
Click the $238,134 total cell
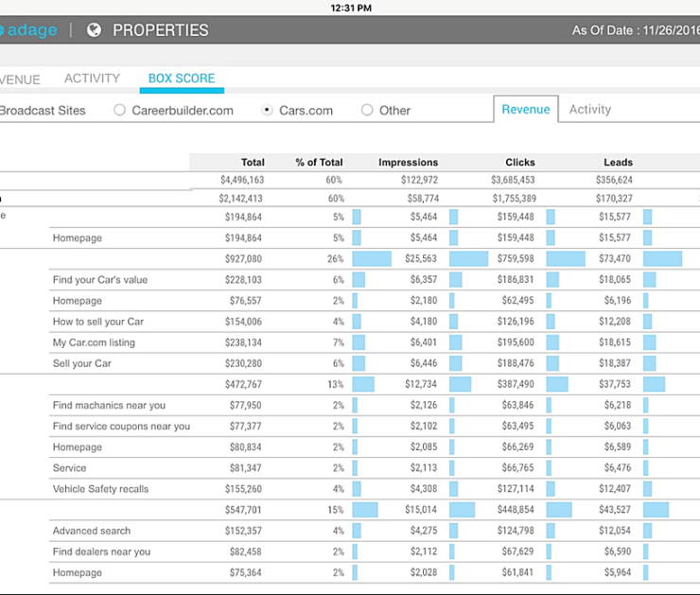point(243,342)
